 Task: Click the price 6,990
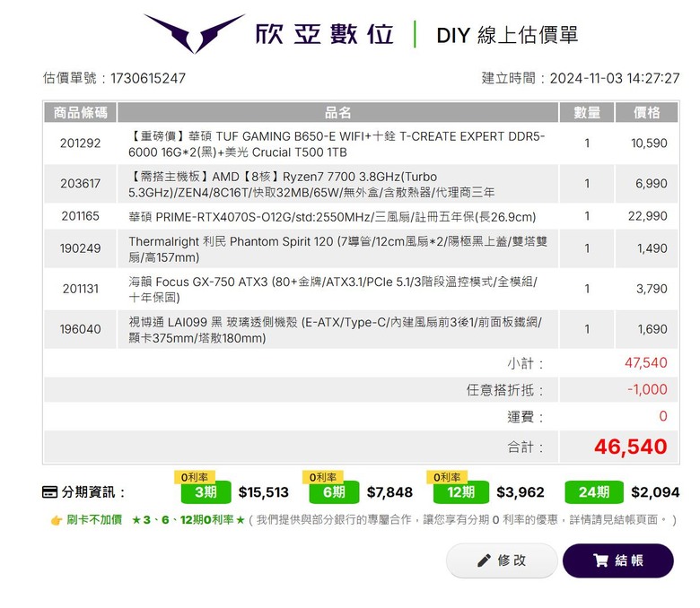tap(652, 183)
